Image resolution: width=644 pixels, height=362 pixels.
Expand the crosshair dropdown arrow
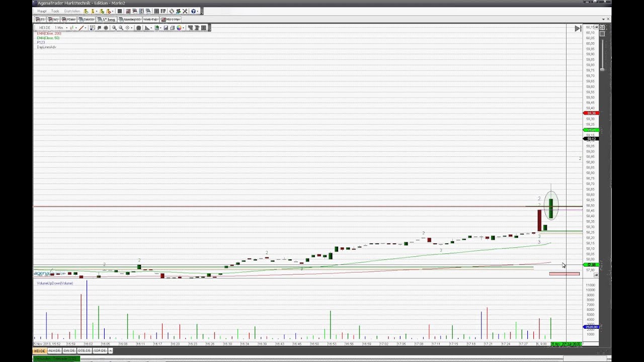click(131, 28)
